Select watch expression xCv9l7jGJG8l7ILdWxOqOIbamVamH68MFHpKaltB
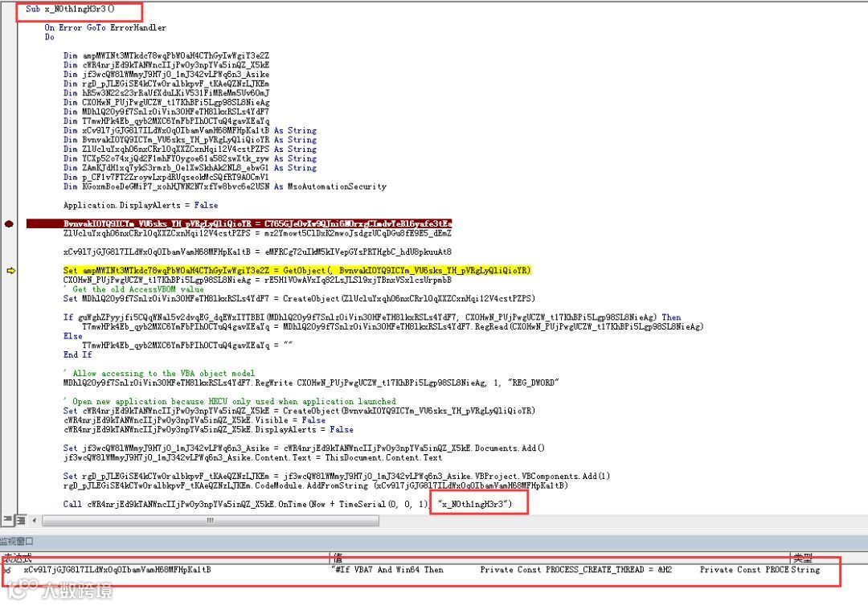The image size is (868, 606). click(x=117, y=570)
